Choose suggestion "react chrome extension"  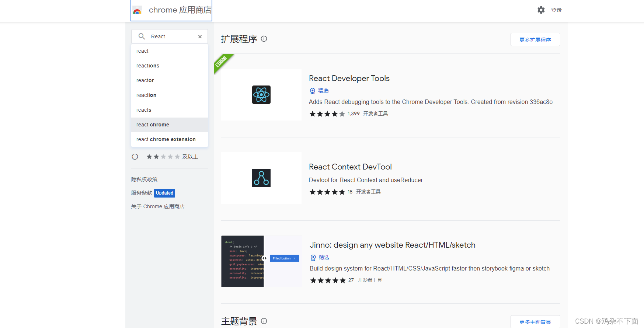(170, 139)
